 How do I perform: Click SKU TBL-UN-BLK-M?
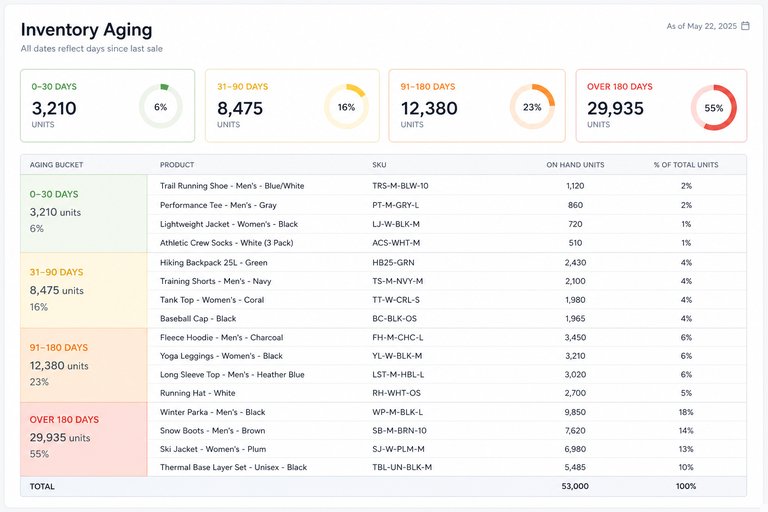click(x=402, y=467)
